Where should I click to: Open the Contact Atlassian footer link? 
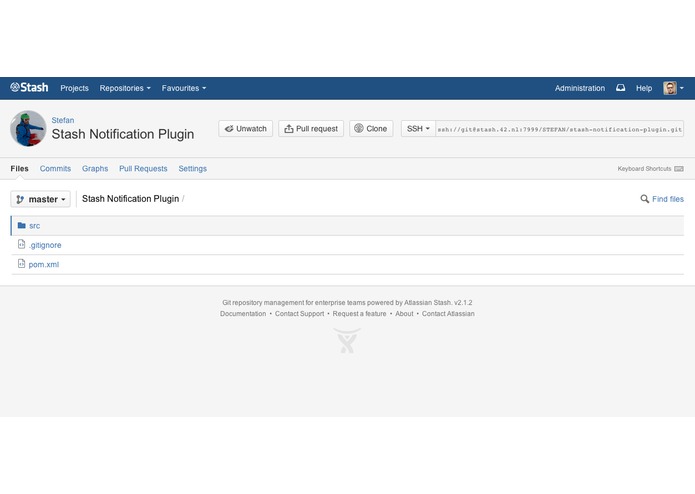tap(448, 314)
